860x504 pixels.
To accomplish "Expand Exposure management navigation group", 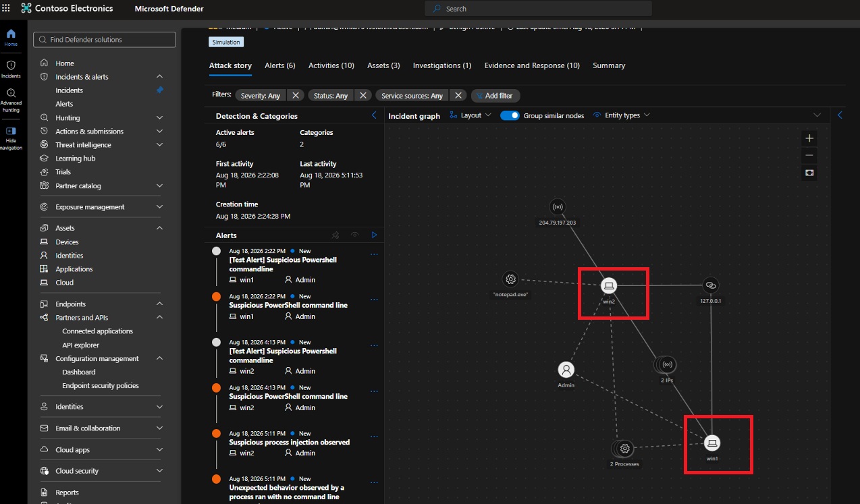I will [159, 206].
